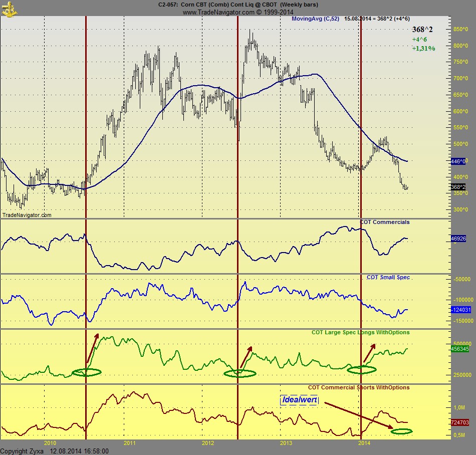Select COT Commercial Shorts WithOptions label
This screenshot has height=455, width=476.
coord(358,387)
